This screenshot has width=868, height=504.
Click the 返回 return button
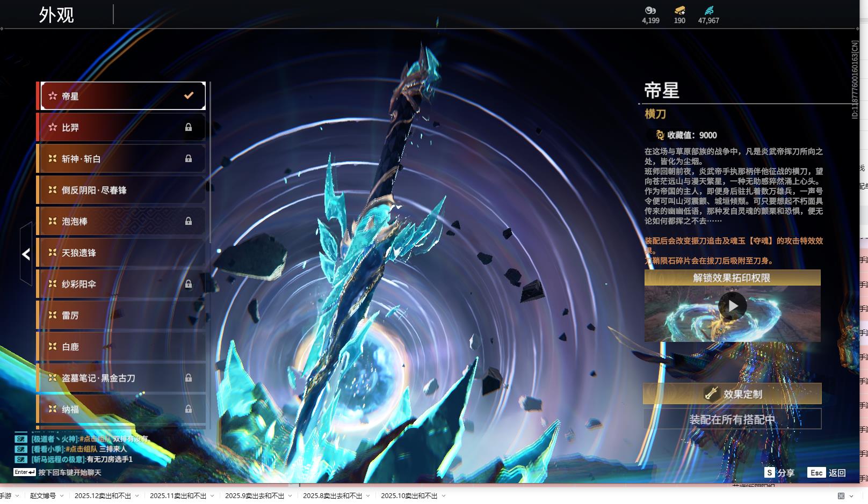pos(837,473)
